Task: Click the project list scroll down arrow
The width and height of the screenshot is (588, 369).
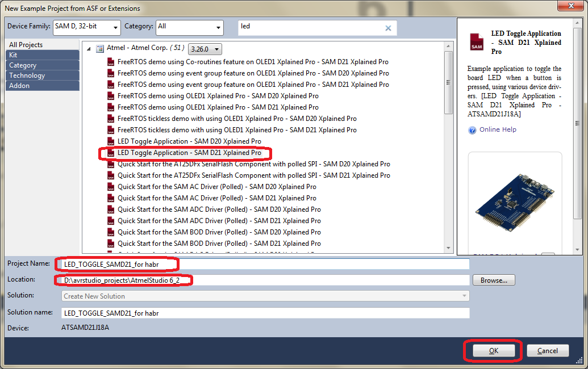Action: [x=448, y=249]
